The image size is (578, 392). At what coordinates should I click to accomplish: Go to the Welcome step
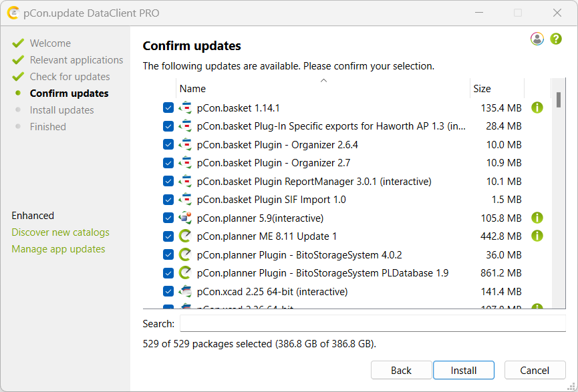50,43
